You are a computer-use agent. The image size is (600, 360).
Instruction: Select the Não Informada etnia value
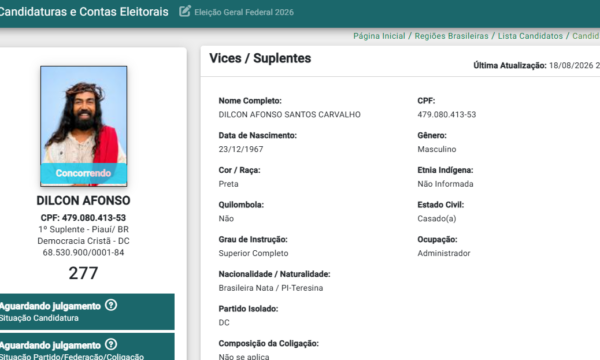pos(445,184)
